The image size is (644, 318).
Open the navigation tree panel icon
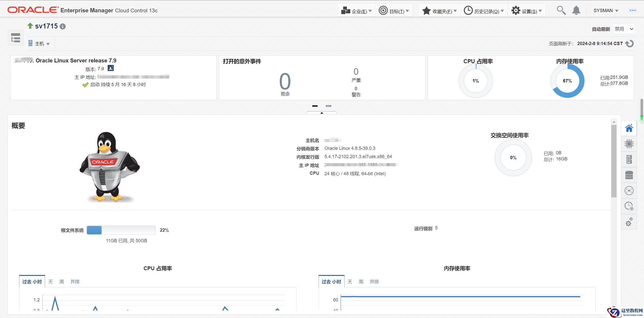click(x=15, y=38)
